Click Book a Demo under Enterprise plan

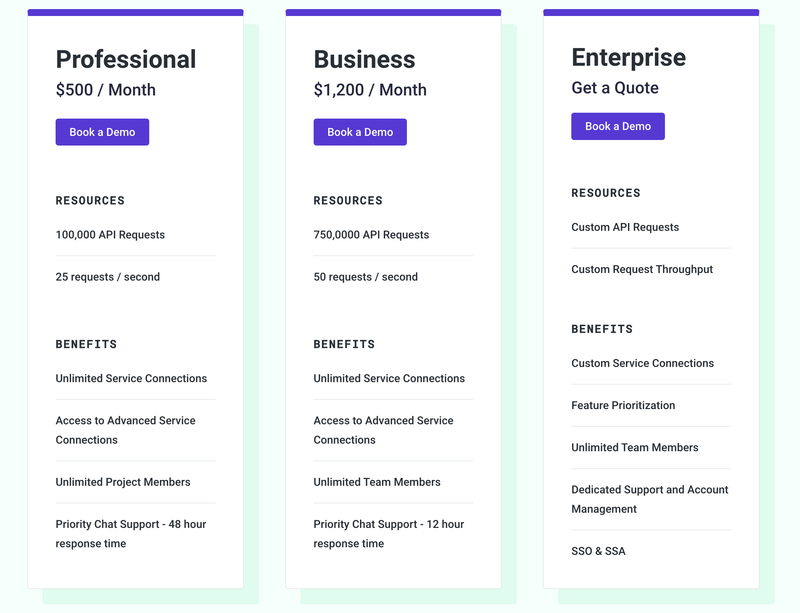coord(618,126)
